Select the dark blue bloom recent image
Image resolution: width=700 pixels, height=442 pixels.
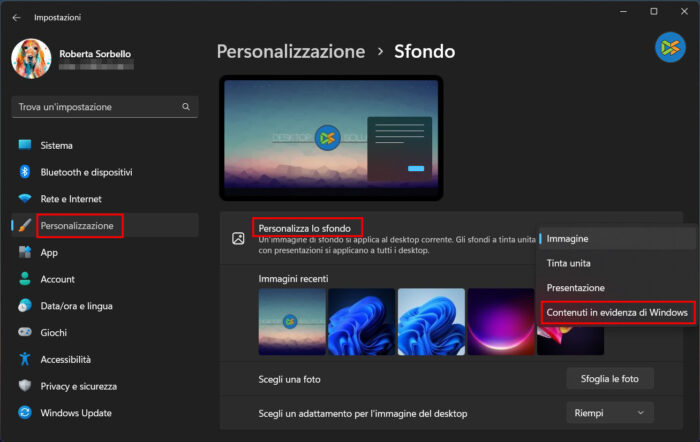362,321
